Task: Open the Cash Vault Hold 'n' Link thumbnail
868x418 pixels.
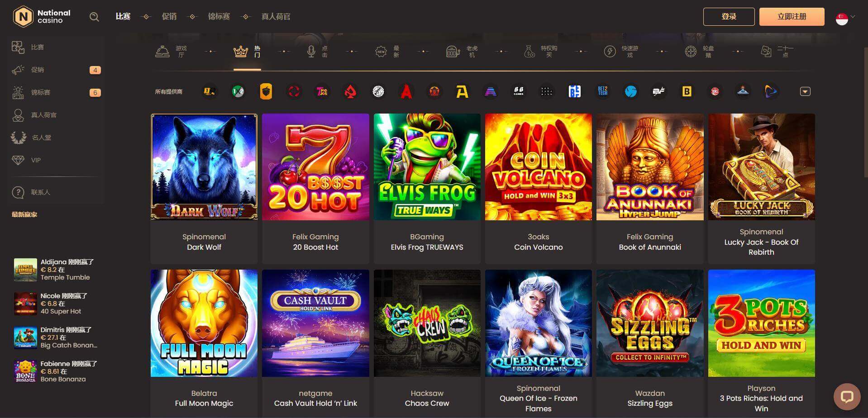Action: point(315,323)
